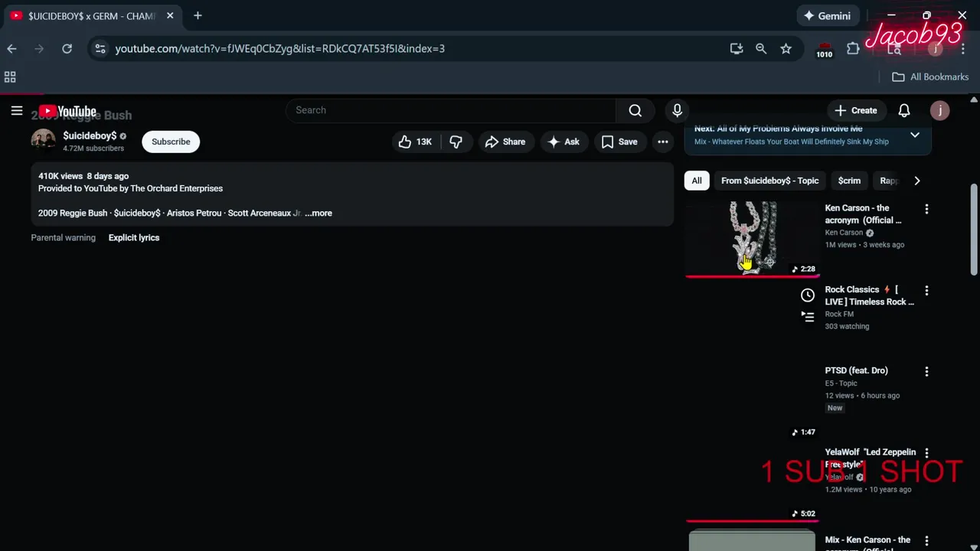Open options menu for YelaWolf video
The height and width of the screenshot is (551, 980).
click(926, 453)
